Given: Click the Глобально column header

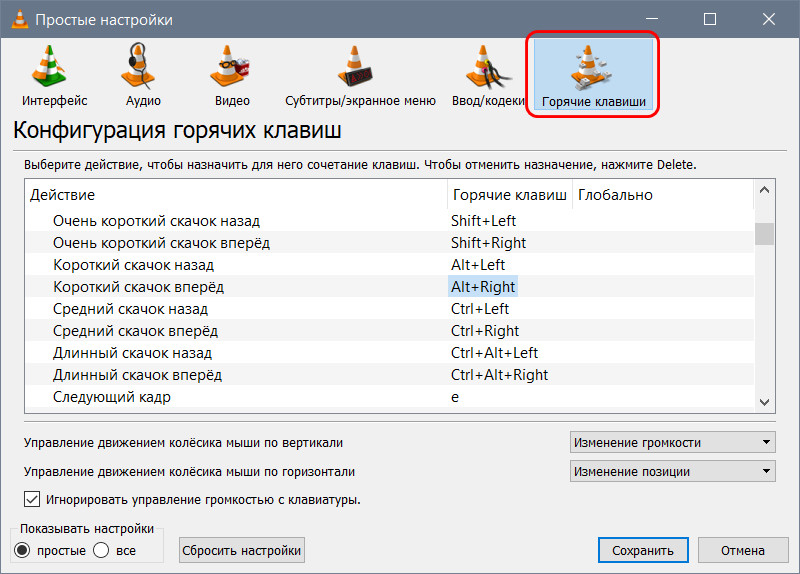Looking at the screenshot, I should click(x=663, y=195).
